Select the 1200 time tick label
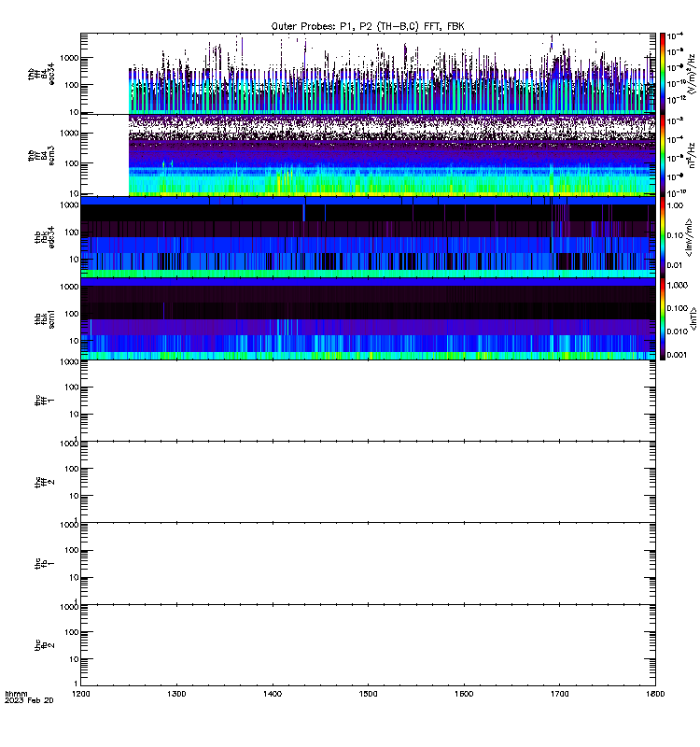This screenshot has height=747, width=700. 80,694
